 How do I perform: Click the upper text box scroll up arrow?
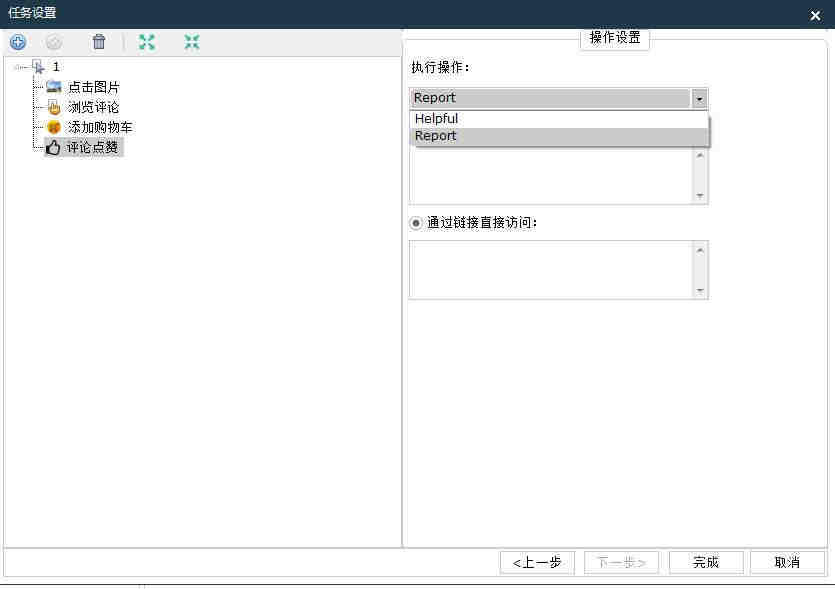point(700,156)
